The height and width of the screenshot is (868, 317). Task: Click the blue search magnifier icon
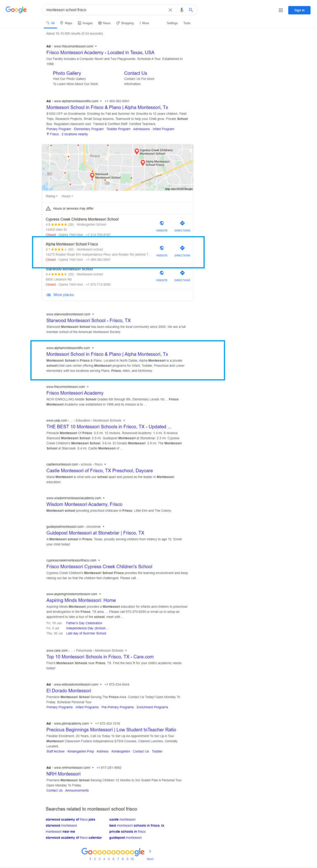click(191, 10)
